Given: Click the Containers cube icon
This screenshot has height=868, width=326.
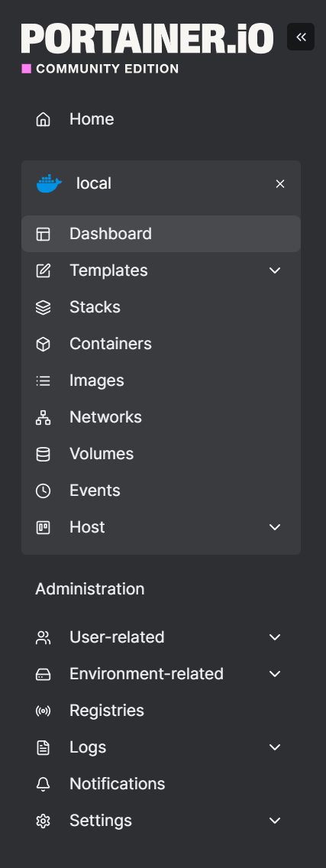Looking at the screenshot, I should point(44,344).
